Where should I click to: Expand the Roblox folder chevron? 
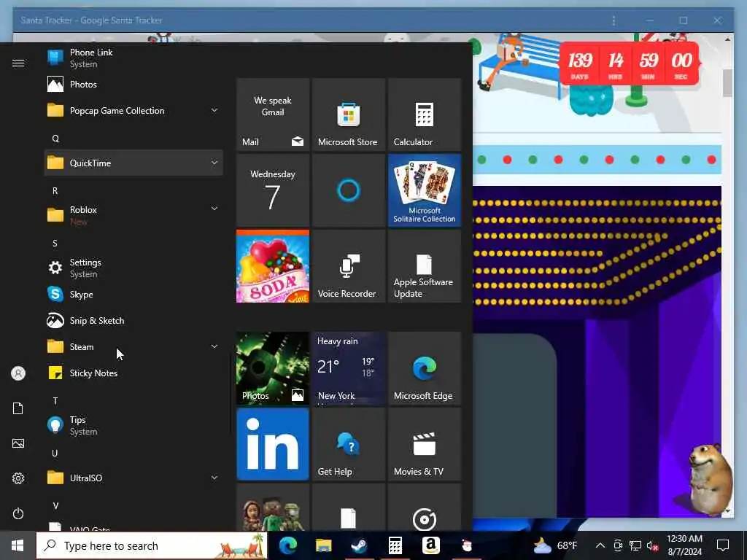[214, 209]
